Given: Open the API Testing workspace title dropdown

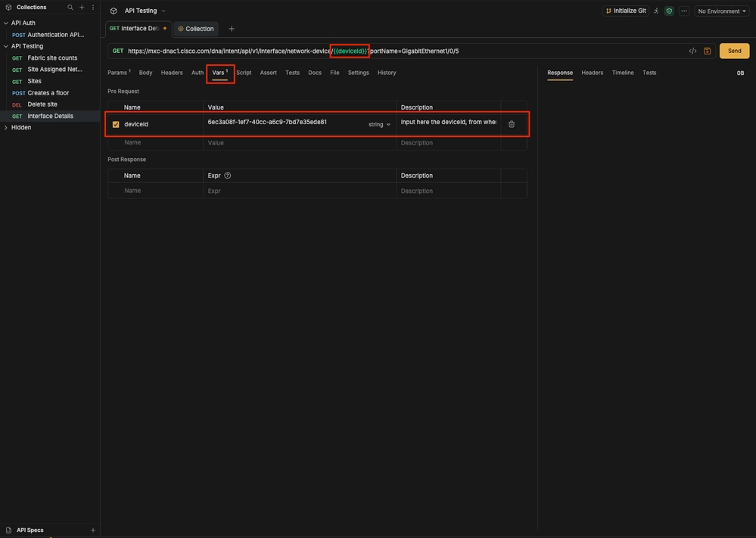Looking at the screenshot, I should [x=145, y=11].
